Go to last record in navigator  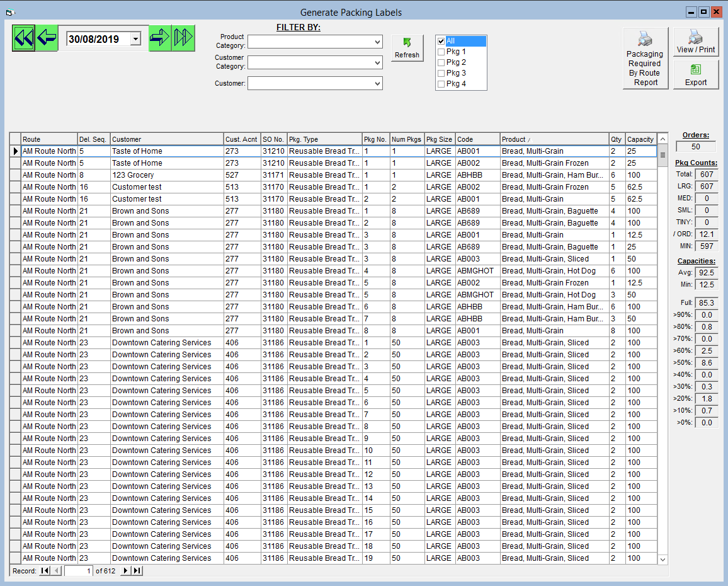tap(137, 571)
